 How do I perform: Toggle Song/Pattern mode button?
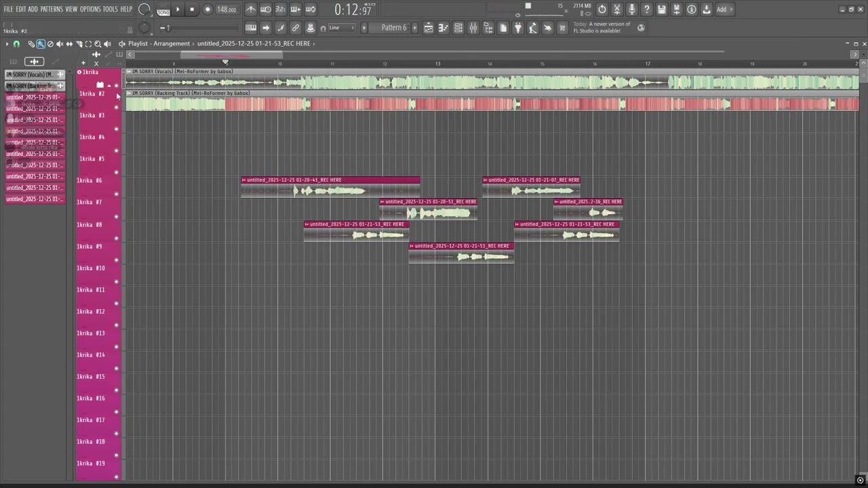(x=163, y=10)
